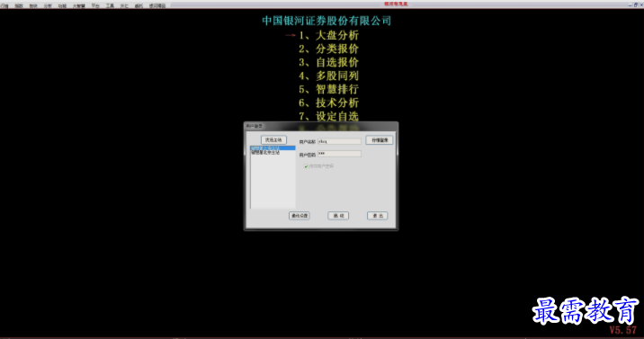Minimize the main application window
The height and width of the screenshot is (339, 644).
coord(630,4)
